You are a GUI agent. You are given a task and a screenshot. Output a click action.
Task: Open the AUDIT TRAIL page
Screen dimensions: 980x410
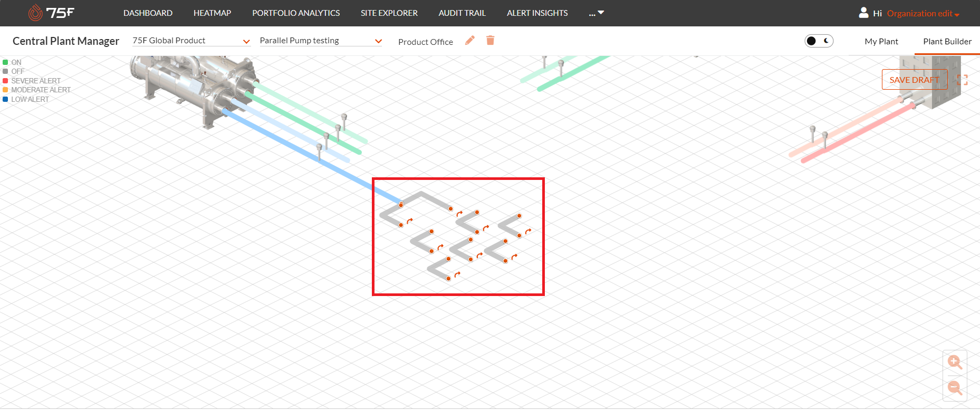coord(462,13)
